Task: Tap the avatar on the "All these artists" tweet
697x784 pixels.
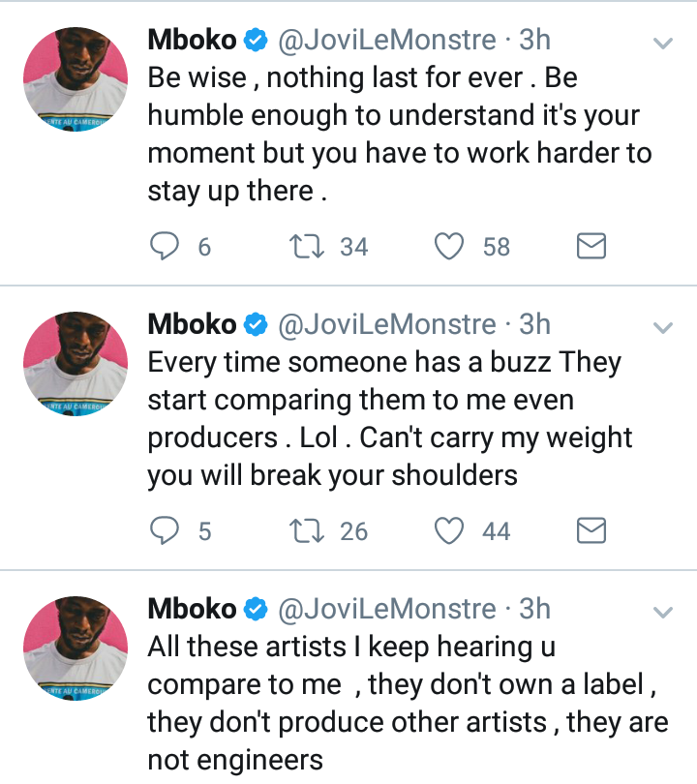Action: (75, 648)
